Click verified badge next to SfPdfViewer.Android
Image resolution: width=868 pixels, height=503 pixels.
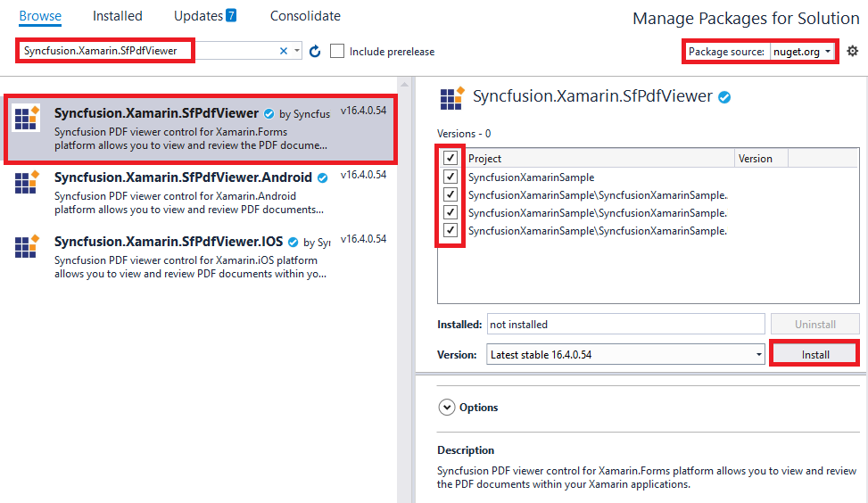tap(323, 178)
